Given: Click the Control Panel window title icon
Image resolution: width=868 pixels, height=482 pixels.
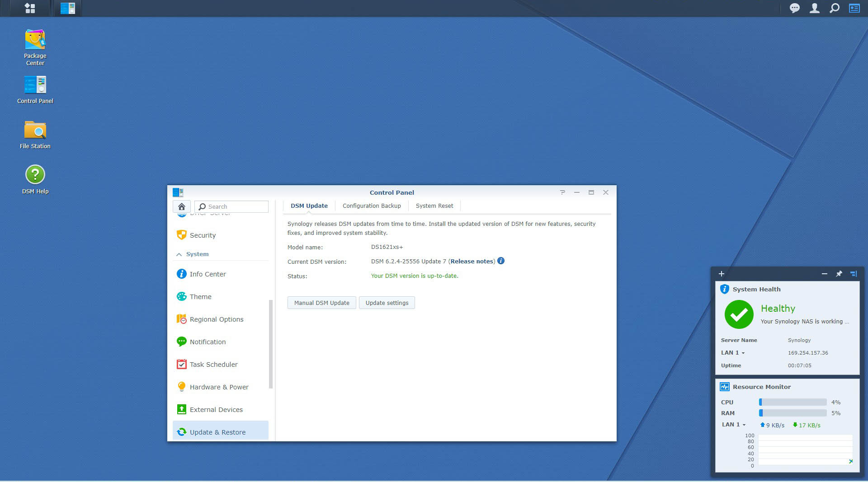Looking at the screenshot, I should coord(178,192).
